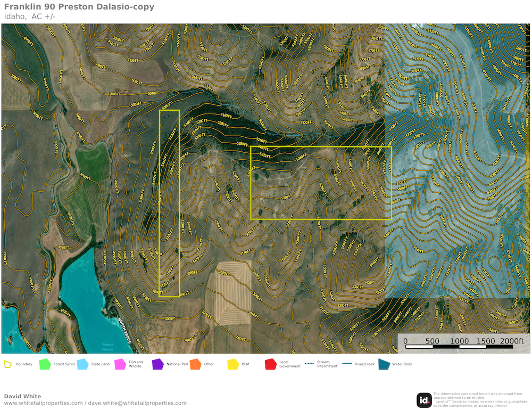Image resolution: width=532 pixels, height=410 pixels.
Task: Click the Land id logo icon
Action: pos(424,400)
